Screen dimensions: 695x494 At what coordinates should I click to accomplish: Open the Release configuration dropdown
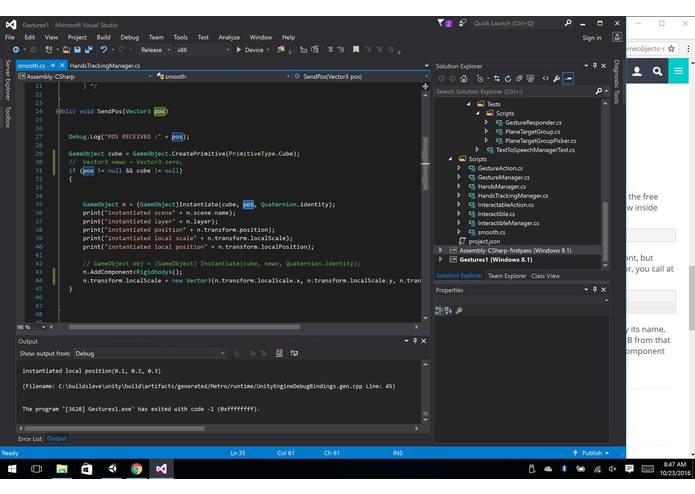coord(155,50)
